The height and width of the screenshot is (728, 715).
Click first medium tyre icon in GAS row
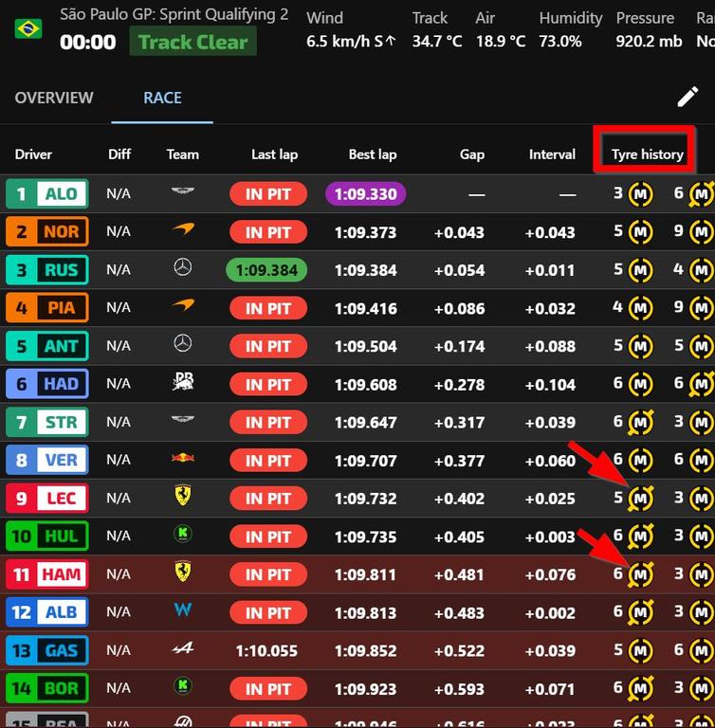click(641, 650)
